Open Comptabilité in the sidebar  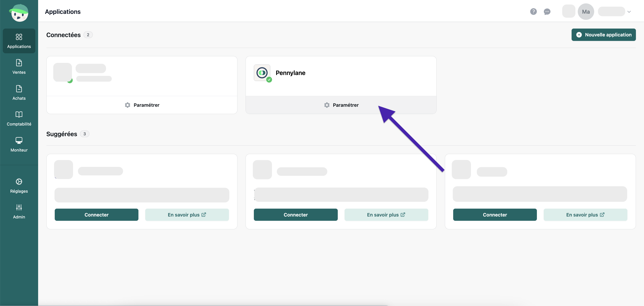(19, 119)
